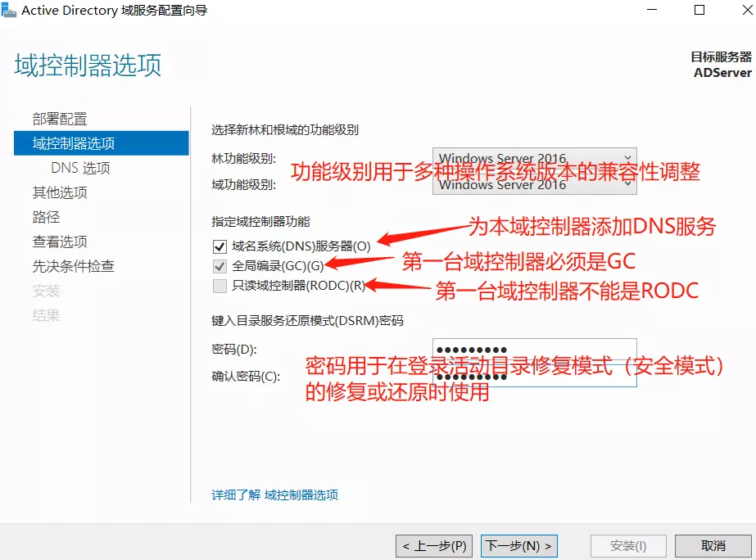Toggle the 只读域控制器(RODC) checkbox
The width and height of the screenshot is (756, 560).
tap(219, 286)
